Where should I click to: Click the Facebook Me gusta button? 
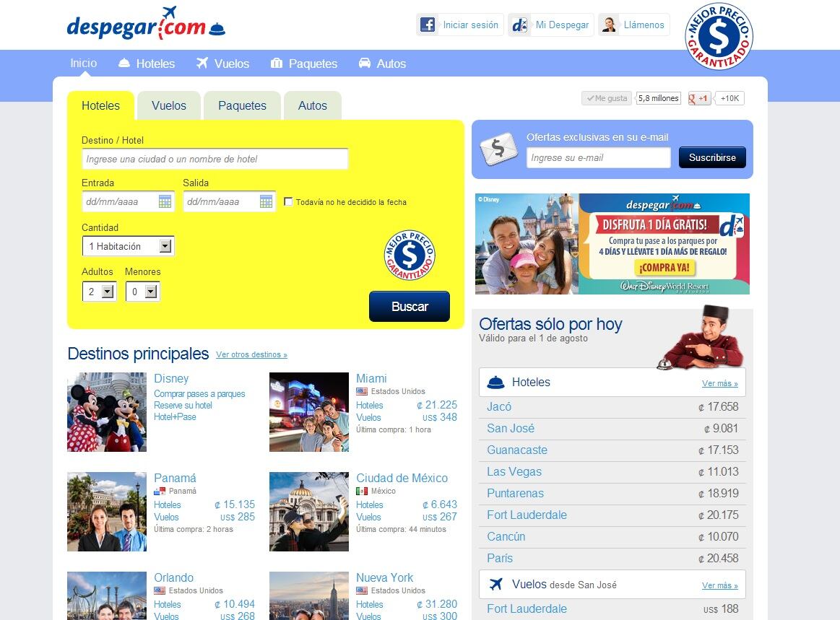[607, 98]
